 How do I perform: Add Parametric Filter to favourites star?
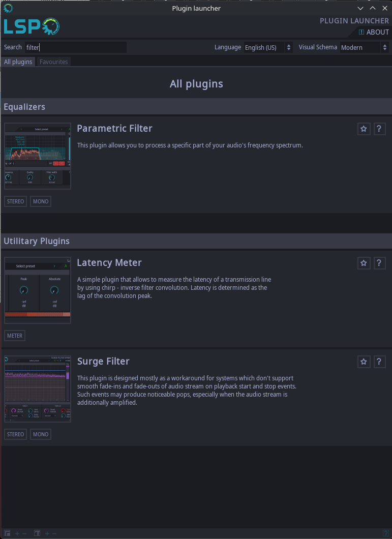pyautogui.click(x=364, y=129)
